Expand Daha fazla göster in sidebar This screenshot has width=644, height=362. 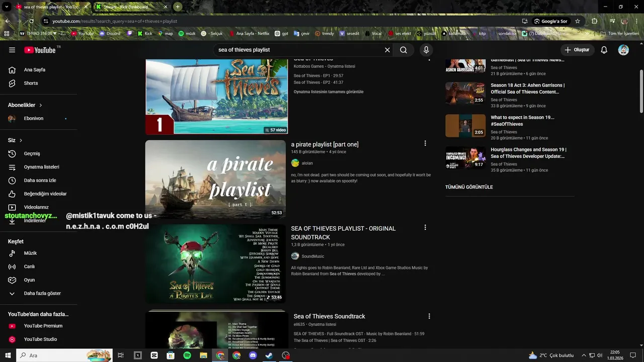[38, 293]
